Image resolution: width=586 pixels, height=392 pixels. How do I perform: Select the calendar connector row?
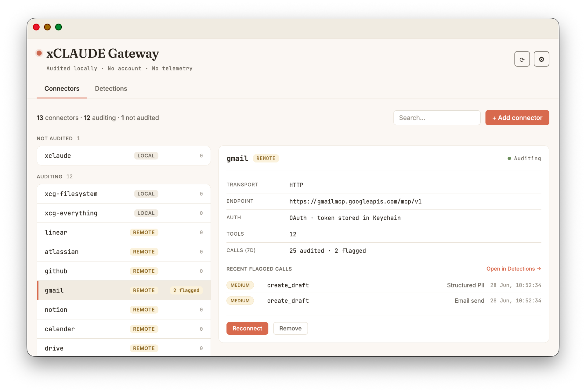124,329
